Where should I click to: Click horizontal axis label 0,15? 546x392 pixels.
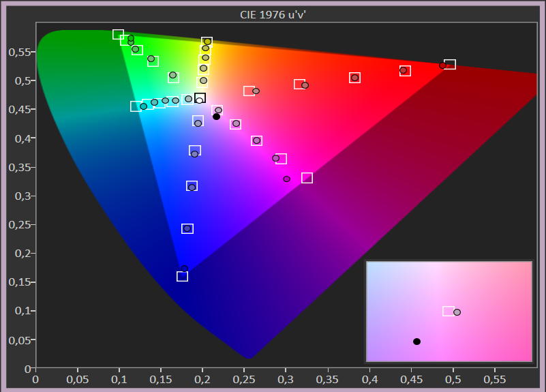[161, 380]
